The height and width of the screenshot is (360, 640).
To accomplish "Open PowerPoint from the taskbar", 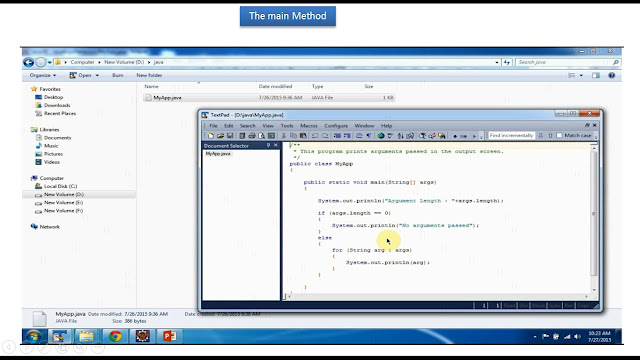I will 169,336.
